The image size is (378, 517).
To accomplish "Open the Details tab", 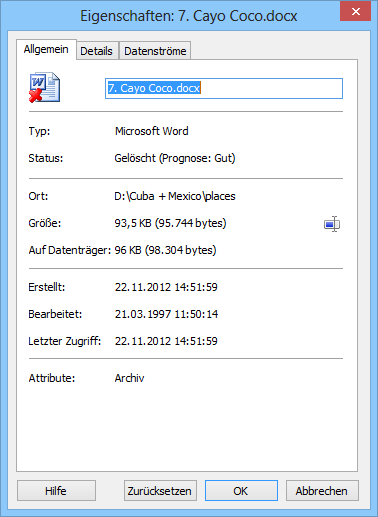I will coord(96,51).
